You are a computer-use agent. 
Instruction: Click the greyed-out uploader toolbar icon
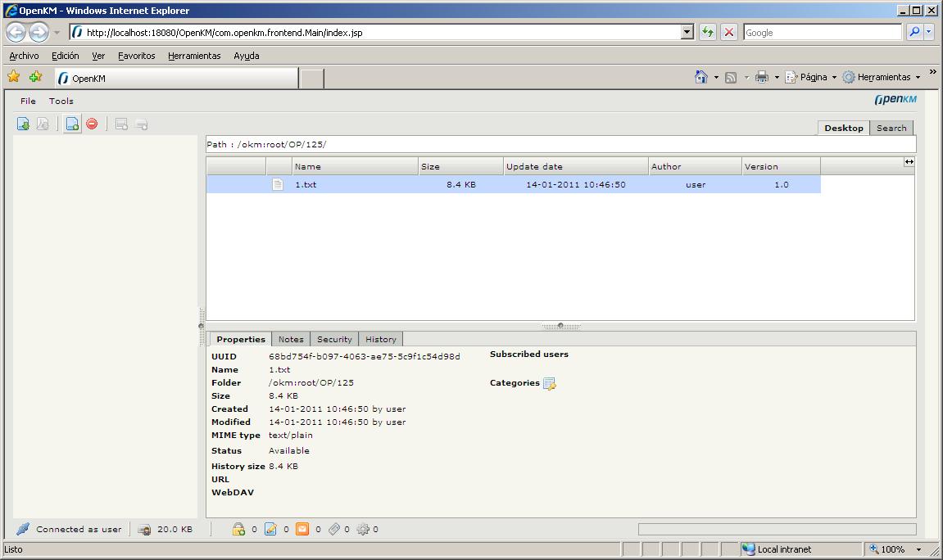142,124
